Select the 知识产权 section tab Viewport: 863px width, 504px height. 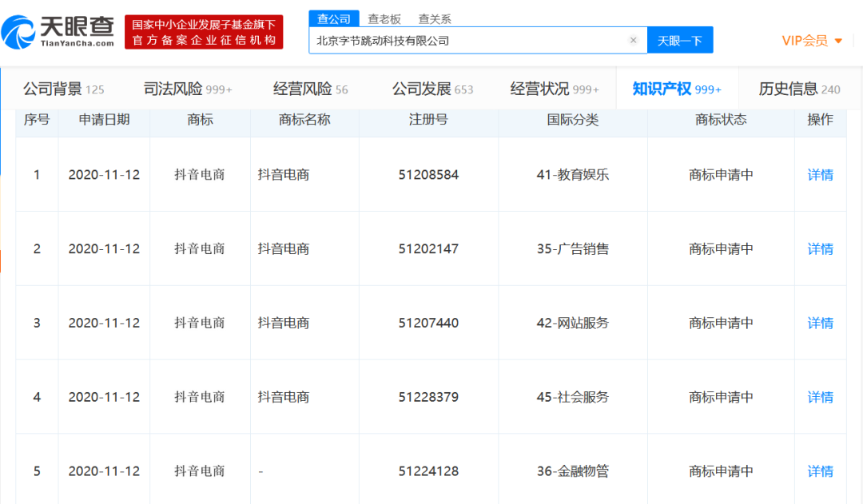677,89
